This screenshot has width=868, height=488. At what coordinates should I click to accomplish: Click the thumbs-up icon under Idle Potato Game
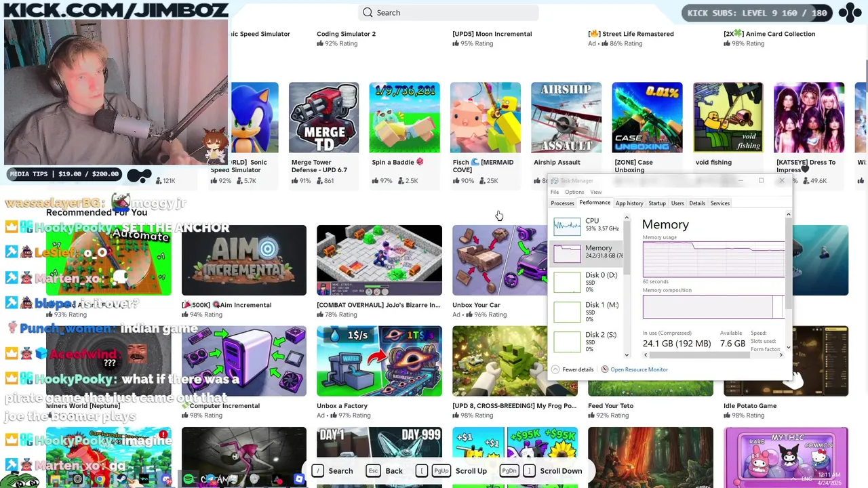coord(727,415)
